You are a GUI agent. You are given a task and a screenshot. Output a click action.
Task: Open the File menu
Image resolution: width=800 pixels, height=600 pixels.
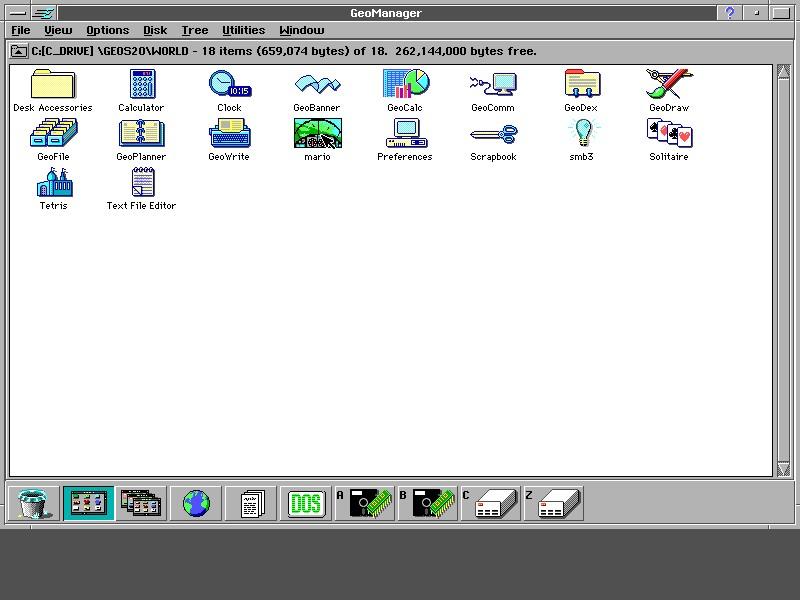21,31
